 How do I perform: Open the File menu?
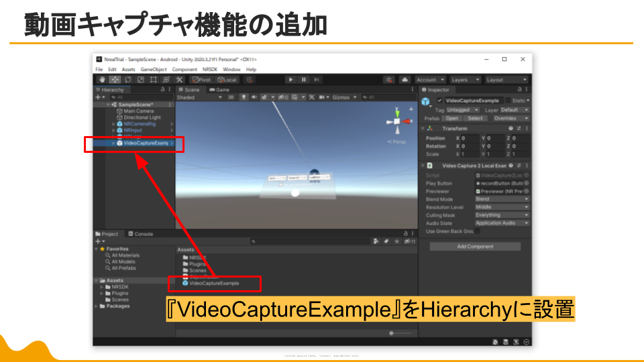[x=99, y=69]
